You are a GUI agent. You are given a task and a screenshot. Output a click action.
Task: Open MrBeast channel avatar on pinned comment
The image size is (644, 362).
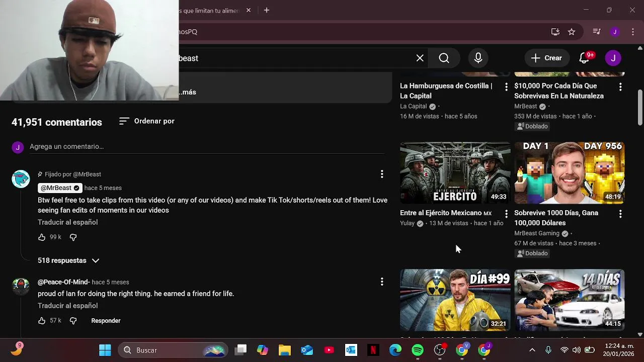point(21,179)
